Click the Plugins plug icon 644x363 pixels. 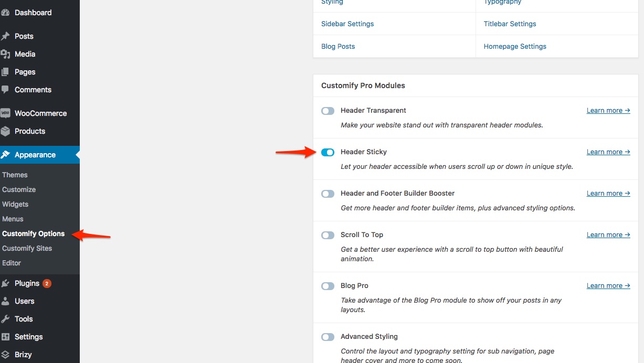click(x=5, y=283)
